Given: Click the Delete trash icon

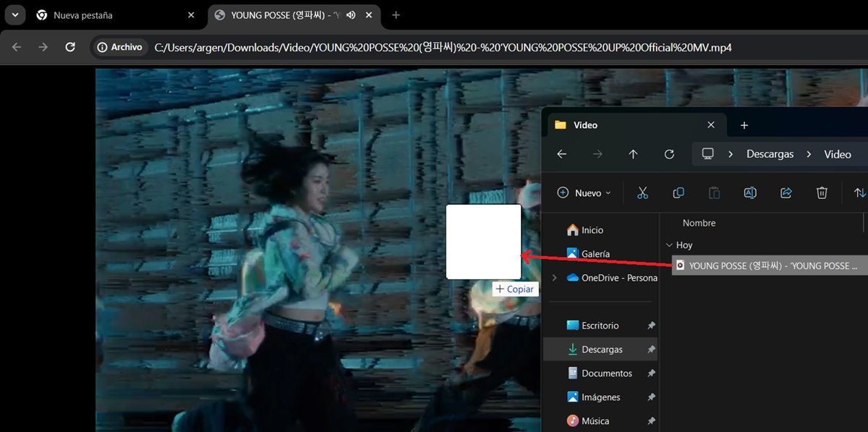Looking at the screenshot, I should tap(822, 193).
